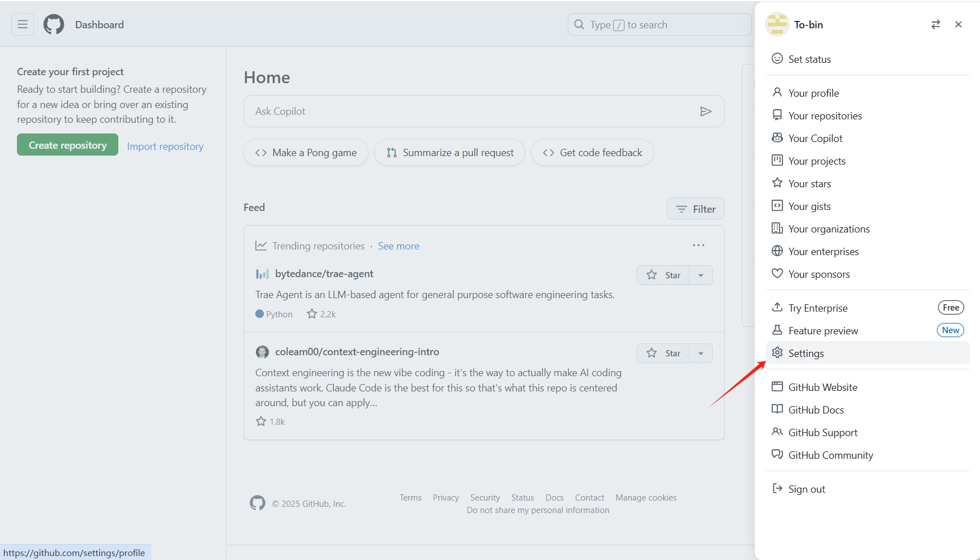Click the gear icon beside Settings
Image resolution: width=980 pixels, height=560 pixels.
click(777, 353)
